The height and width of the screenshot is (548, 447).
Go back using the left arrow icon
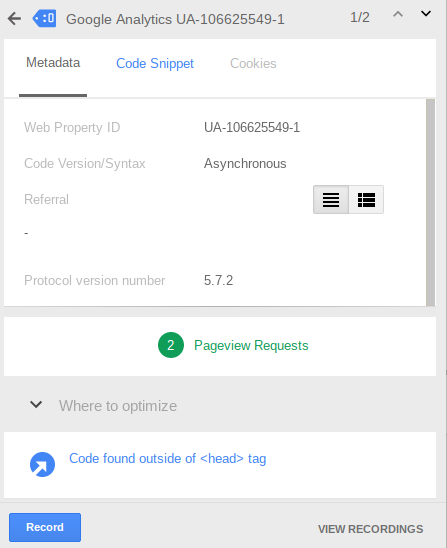point(14,19)
